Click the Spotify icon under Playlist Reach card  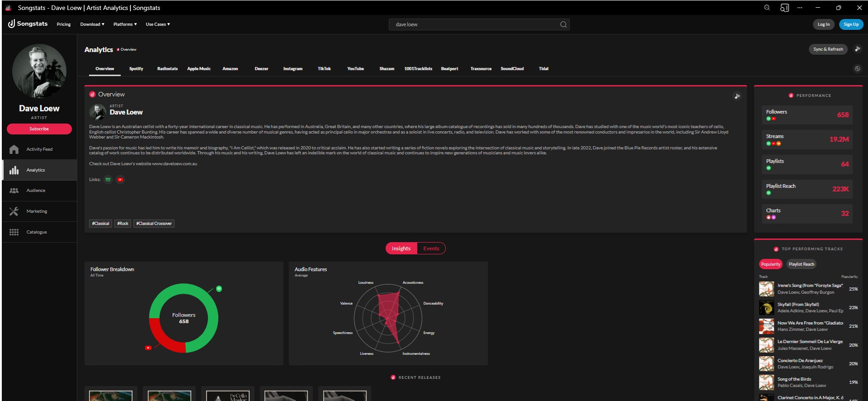coord(769,193)
